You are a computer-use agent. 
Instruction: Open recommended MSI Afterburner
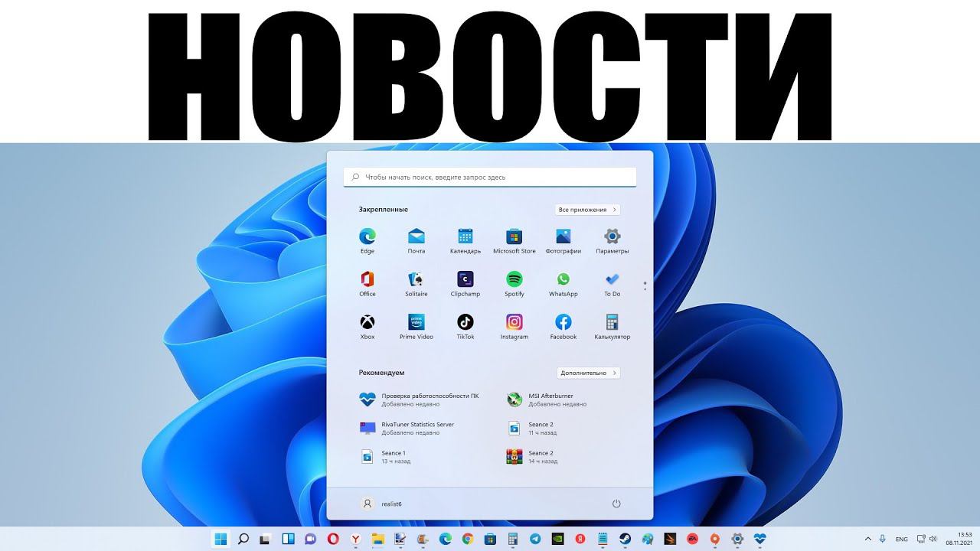tap(547, 399)
